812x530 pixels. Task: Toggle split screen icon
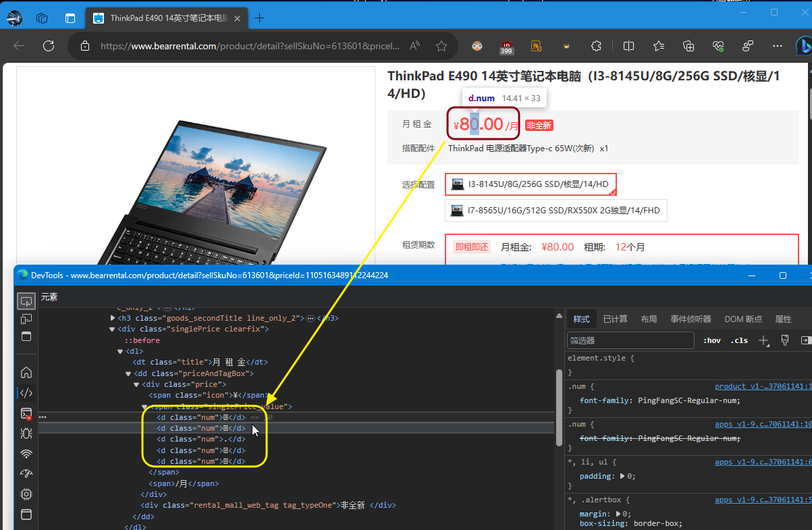[x=628, y=46]
